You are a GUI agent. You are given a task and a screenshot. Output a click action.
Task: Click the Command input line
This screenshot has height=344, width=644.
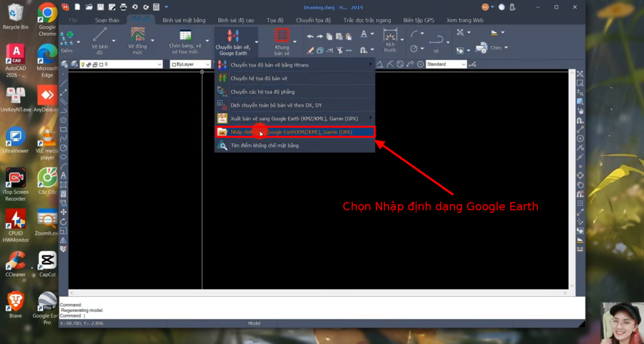click(322, 316)
